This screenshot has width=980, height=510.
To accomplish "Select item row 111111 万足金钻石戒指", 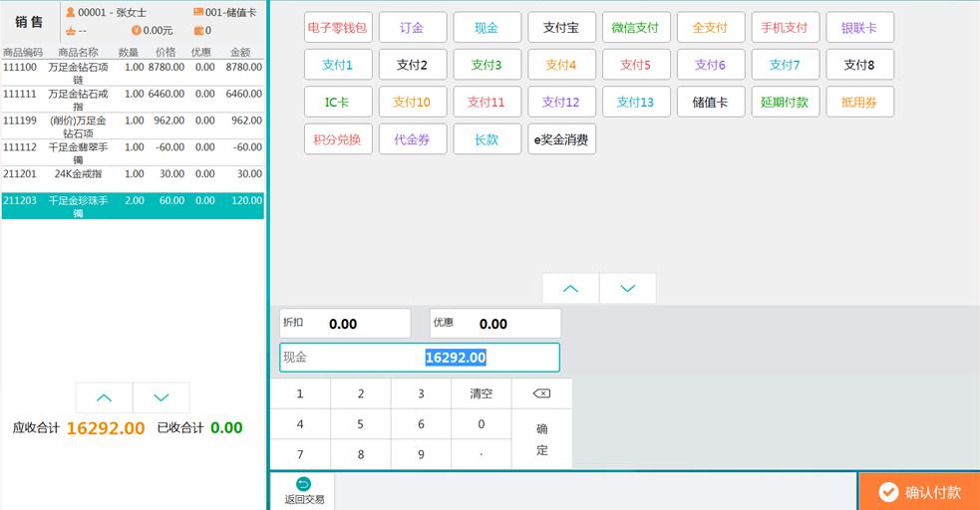I will pyautogui.click(x=133, y=100).
